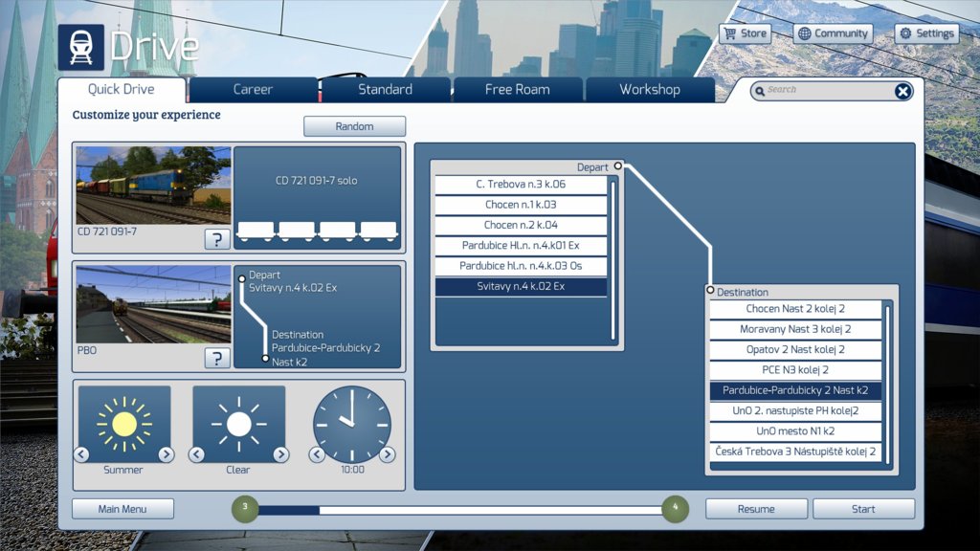Switch to the Career tab

(x=253, y=90)
